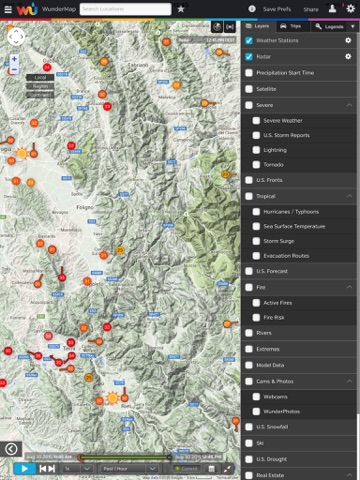360x480 pixels.
Task: Click the green timeline slider bar
Action: (x=125, y=457)
